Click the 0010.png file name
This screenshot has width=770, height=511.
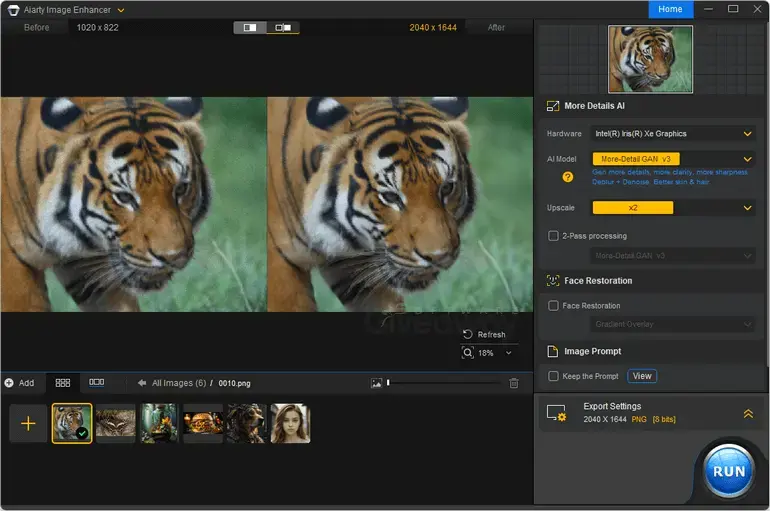click(234, 383)
